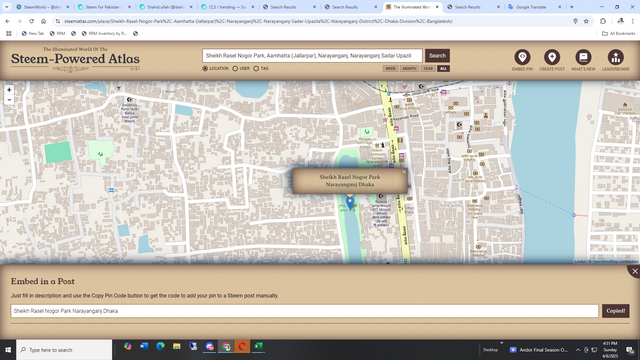Close the Sheikh Rasel Nogor Park popup

pyautogui.click(x=404, y=171)
